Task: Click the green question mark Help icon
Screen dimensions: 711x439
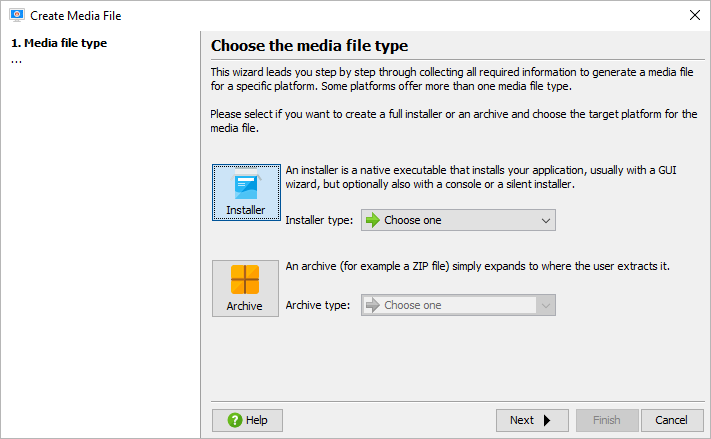Action: (234, 420)
